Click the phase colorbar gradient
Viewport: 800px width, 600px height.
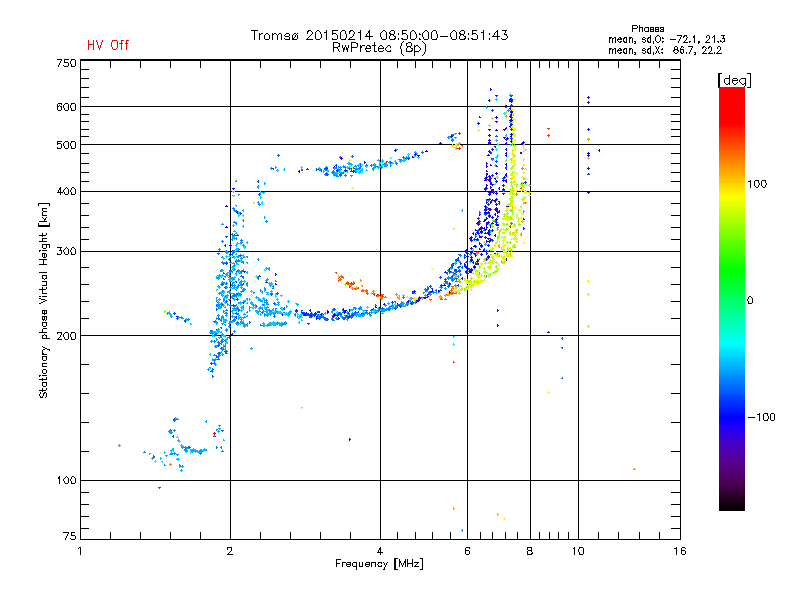[732, 298]
